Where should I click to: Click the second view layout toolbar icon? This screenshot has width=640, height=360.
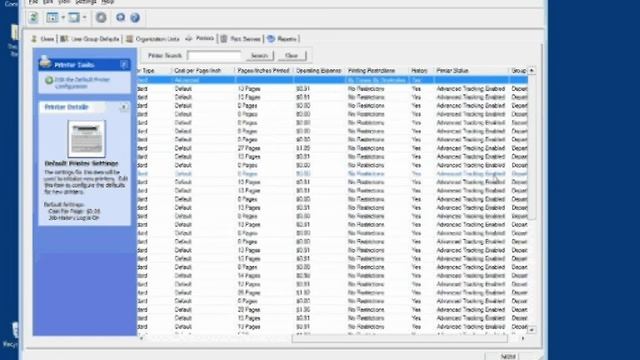click(74, 18)
